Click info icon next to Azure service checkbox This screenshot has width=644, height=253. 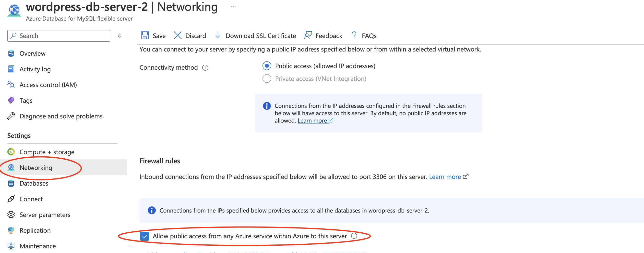354,236
